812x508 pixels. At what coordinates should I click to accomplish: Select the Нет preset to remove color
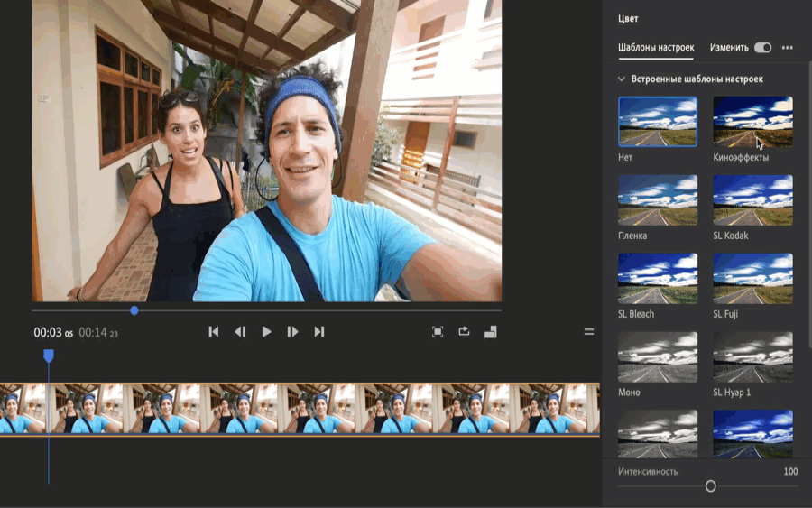(x=657, y=122)
